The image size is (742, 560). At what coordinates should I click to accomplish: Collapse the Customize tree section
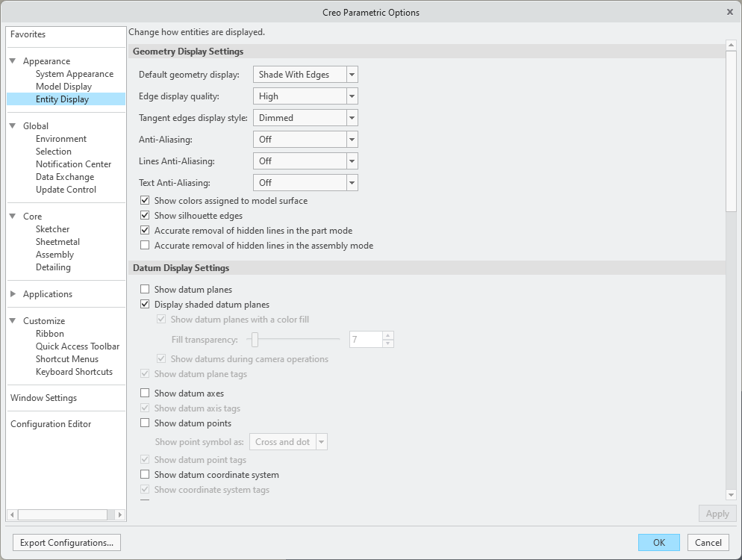(x=13, y=321)
